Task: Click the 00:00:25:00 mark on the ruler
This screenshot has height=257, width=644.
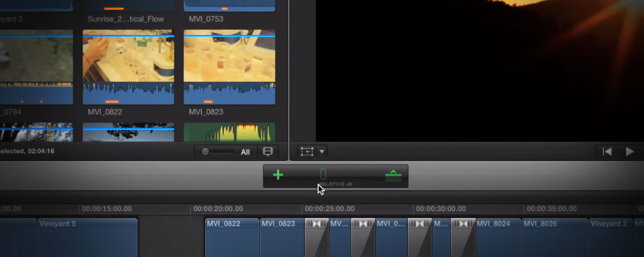Action: [x=330, y=209]
